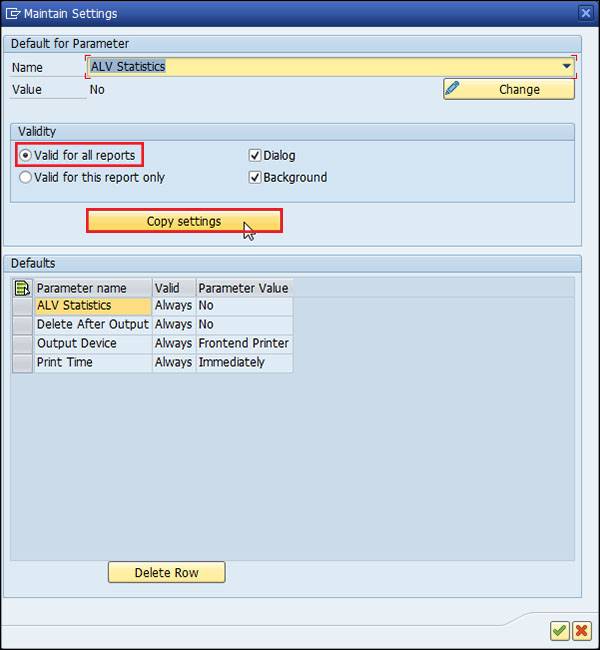This screenshot has height=650, width=600.
Task: Click the No value in Delete After Output row
Action: click(244, 325)
